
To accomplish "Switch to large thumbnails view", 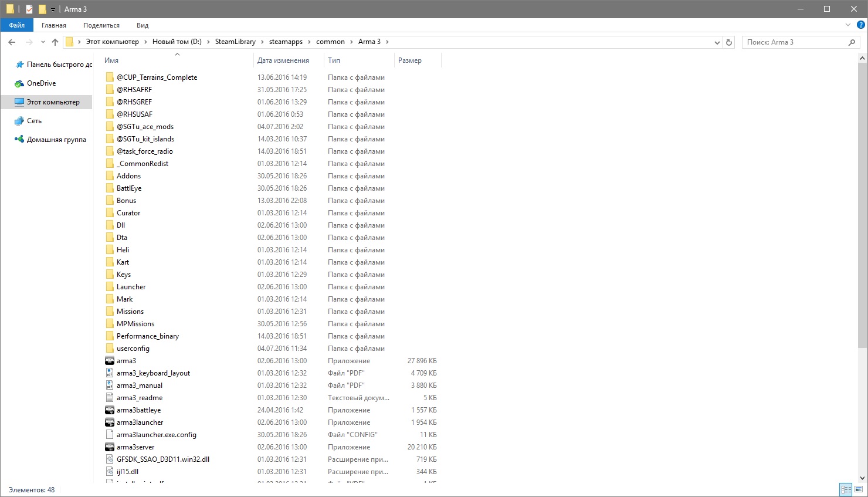I will click(859, 489).
